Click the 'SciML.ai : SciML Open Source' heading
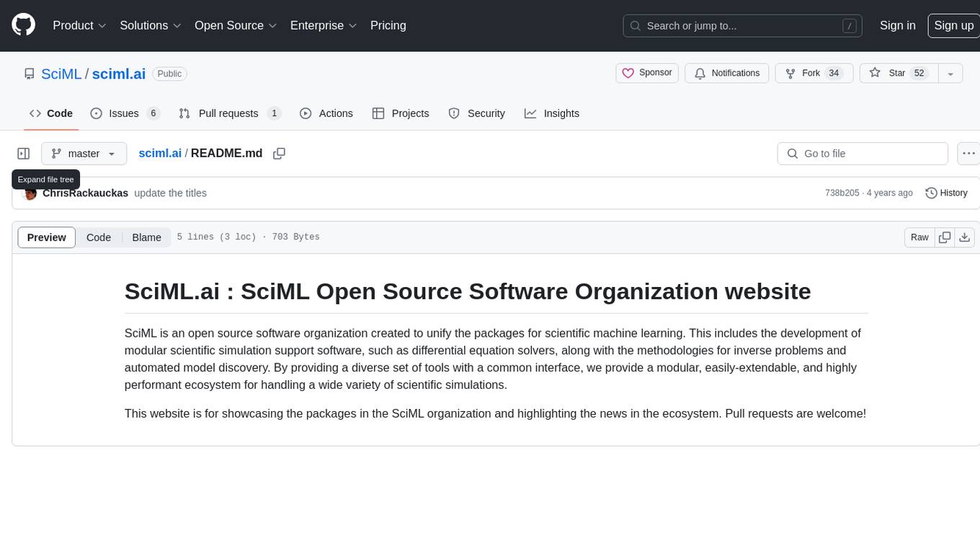The image size is (980, 551). 468,291
